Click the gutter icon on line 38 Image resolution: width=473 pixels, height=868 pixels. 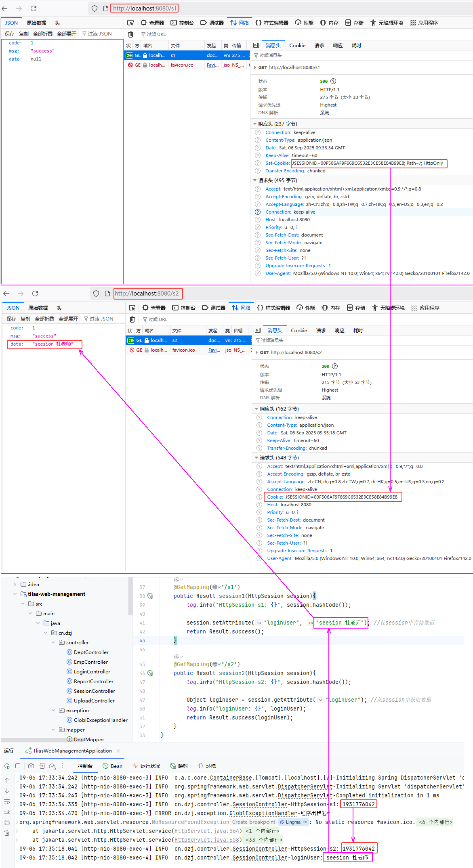pos(151,596)
